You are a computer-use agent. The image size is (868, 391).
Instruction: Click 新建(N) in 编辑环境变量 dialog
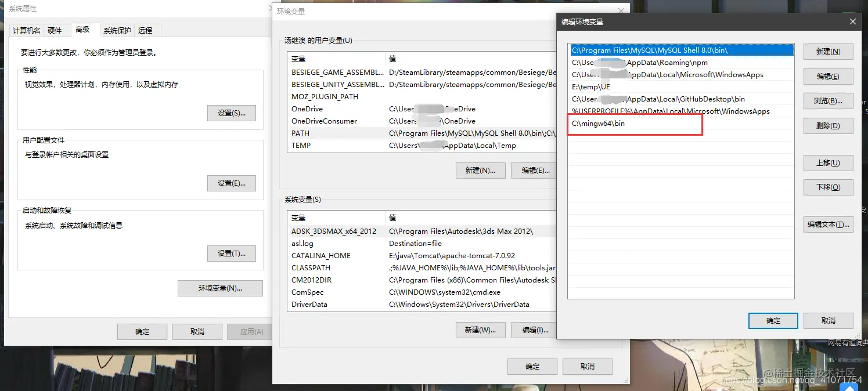[828, 52]
